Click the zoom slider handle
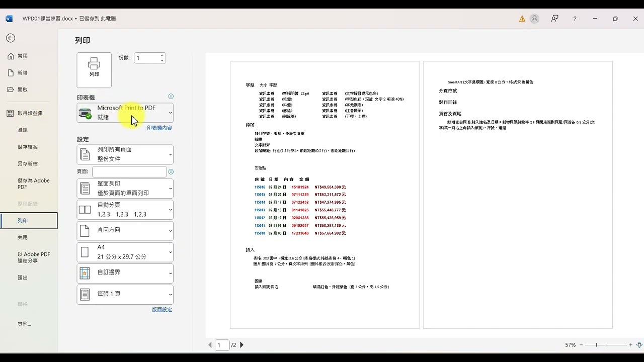This screenshot has height=362, width=644. click(x=597, y=345)
